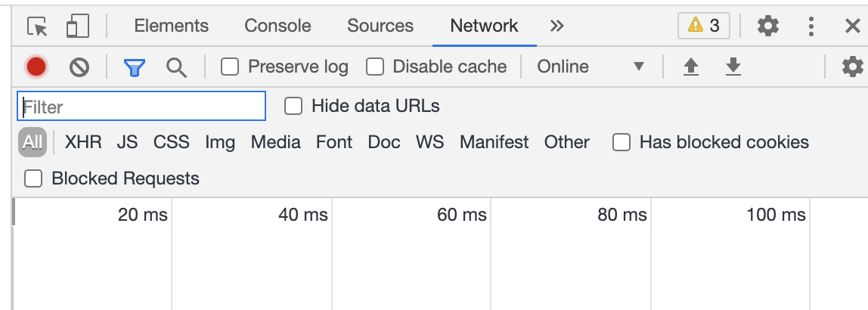Open the DevTools three-dot menu
The width and height of the screenshot is (868, 310).
[811, 26]
